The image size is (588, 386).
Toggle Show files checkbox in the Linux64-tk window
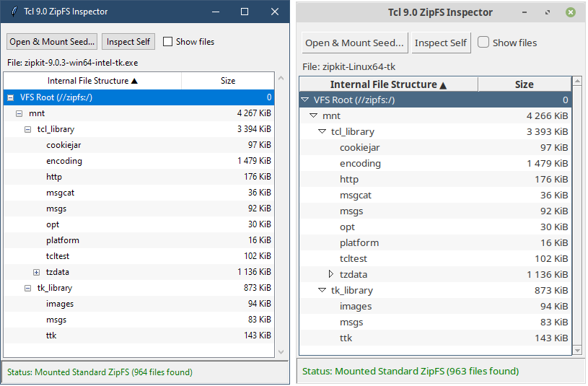[483, 43]
